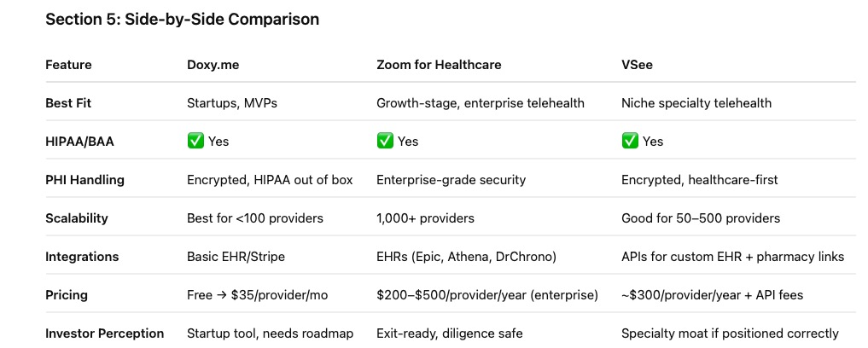
Task: Click the green checkmark under Zoom for Healthcare
Action: pos(385,141)
